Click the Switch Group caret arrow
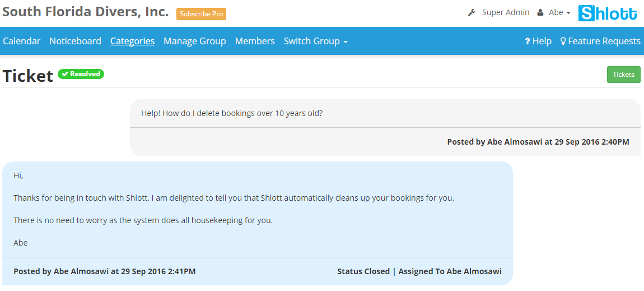 tap(346, 42)
